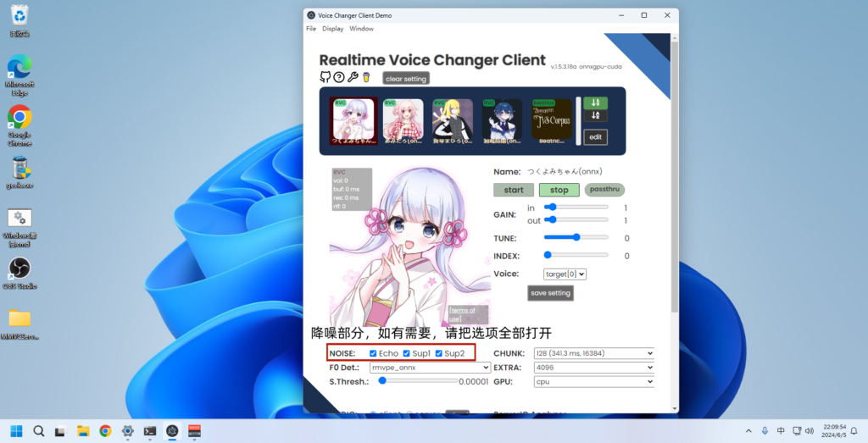Click the coffee cup donate icon
The image size is (868, 443).
click(366, 77)
